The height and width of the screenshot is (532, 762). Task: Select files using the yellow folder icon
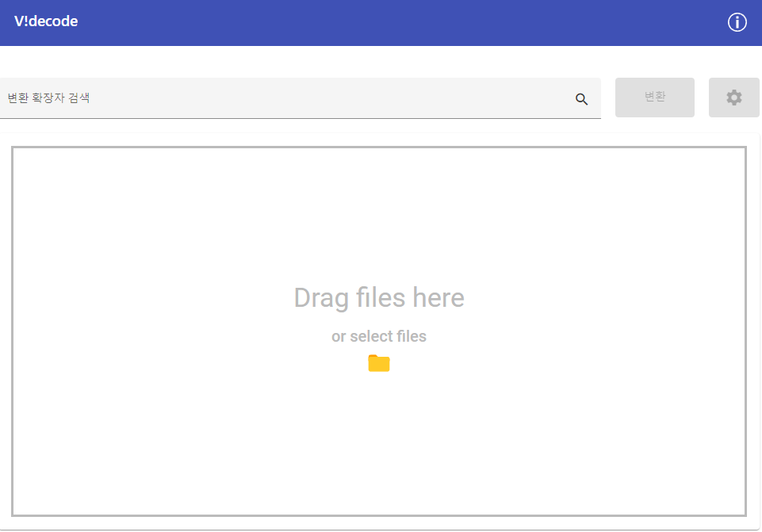pos(379,363)
